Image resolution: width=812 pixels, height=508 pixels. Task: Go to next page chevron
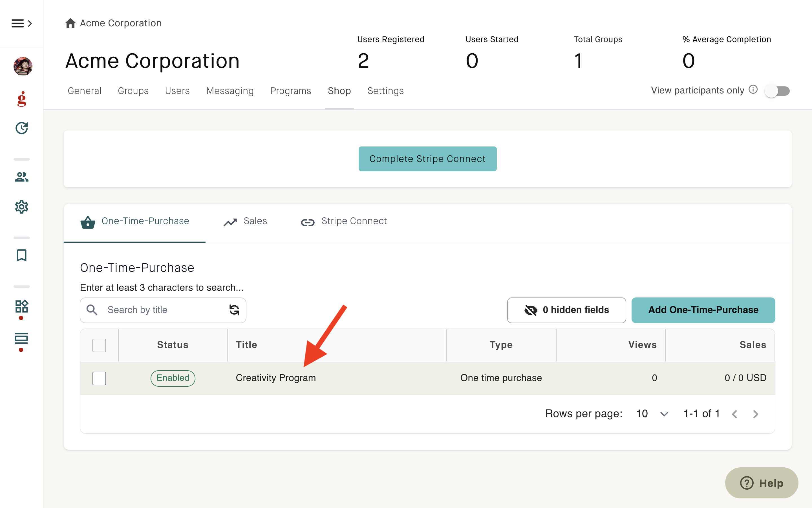(756, 414)
